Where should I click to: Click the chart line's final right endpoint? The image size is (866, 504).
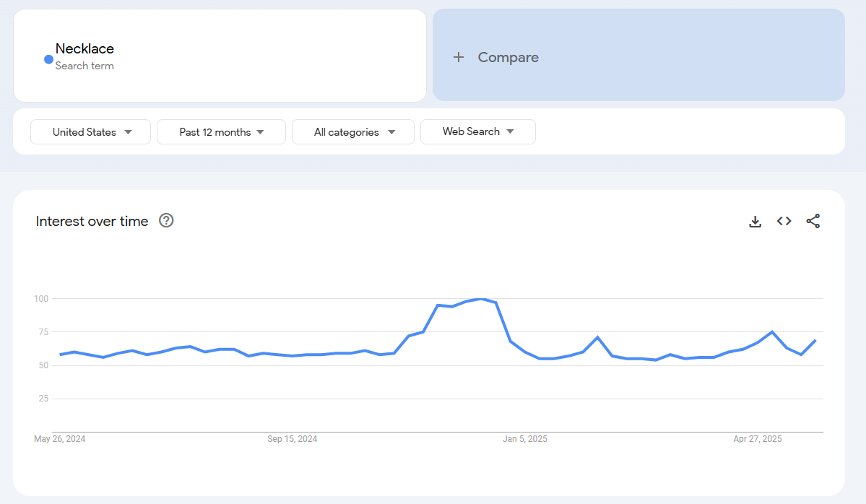(x=815, y=340)
